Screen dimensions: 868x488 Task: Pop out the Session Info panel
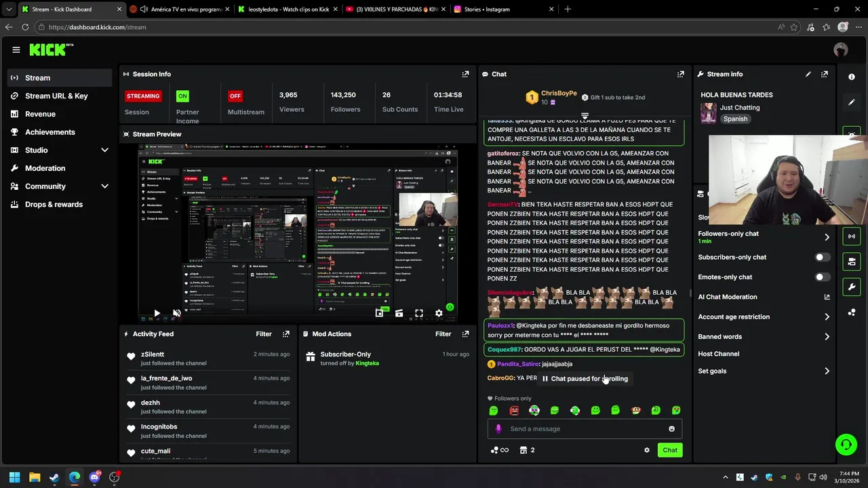click(465, 74)
